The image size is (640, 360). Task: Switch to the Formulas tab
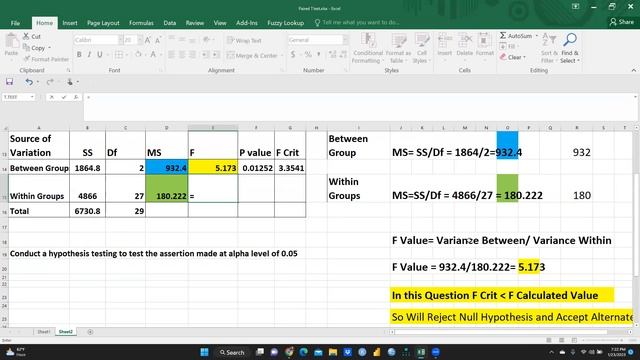pos(141,23)
